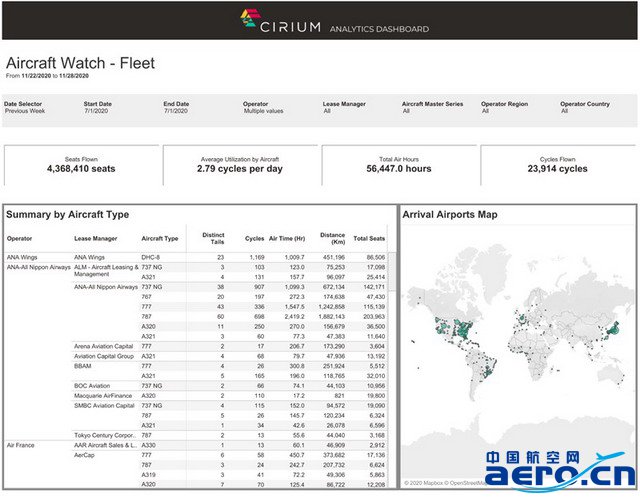Open the Operator Region filter

coord(504,107)
